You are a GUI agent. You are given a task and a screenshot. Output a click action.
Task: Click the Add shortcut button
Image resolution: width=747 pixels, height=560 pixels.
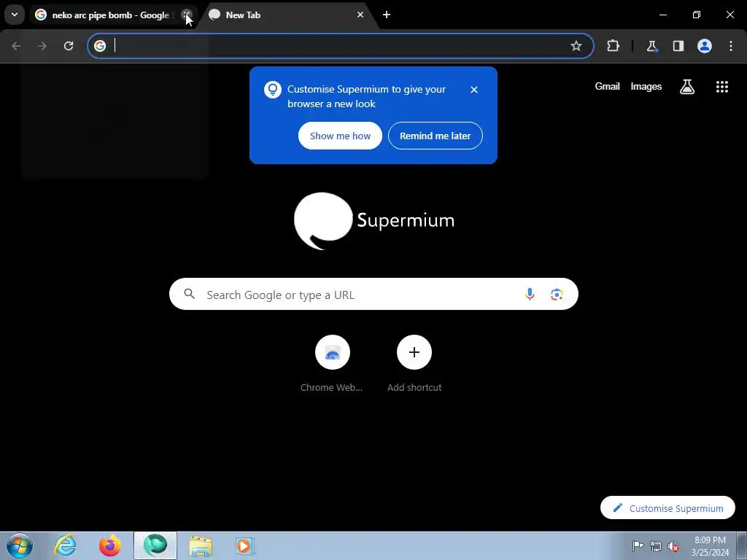click(x=414, y=365)
